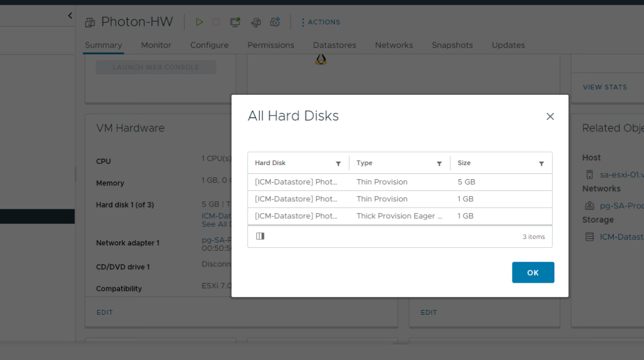Click Network adapter 1 label
The image size is (644, 360).
128,243
